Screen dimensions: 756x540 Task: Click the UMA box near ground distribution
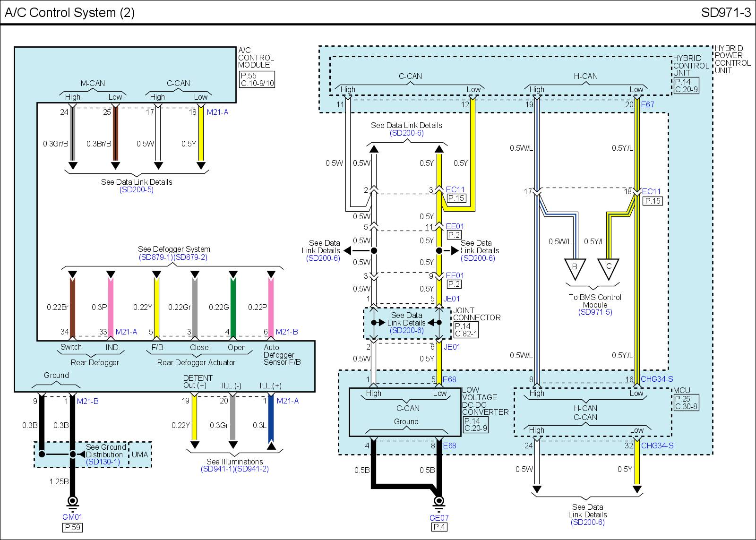pos(140,454)
